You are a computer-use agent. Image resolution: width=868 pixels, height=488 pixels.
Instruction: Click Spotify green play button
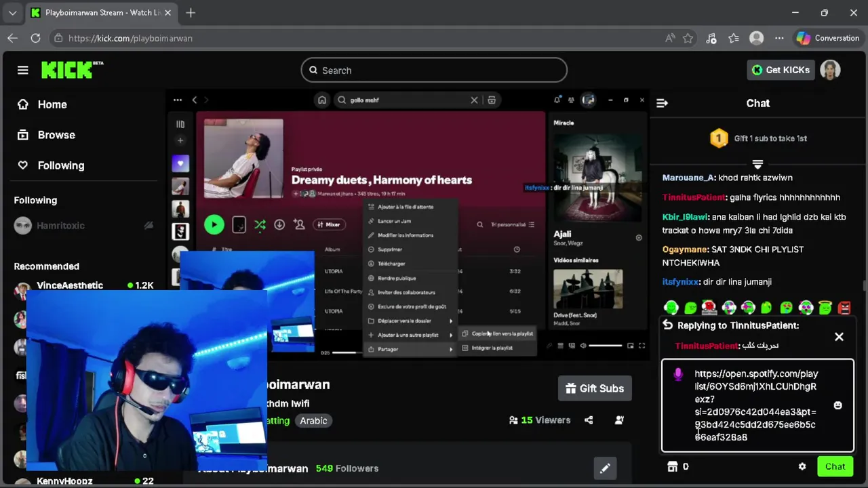point(214,224)
